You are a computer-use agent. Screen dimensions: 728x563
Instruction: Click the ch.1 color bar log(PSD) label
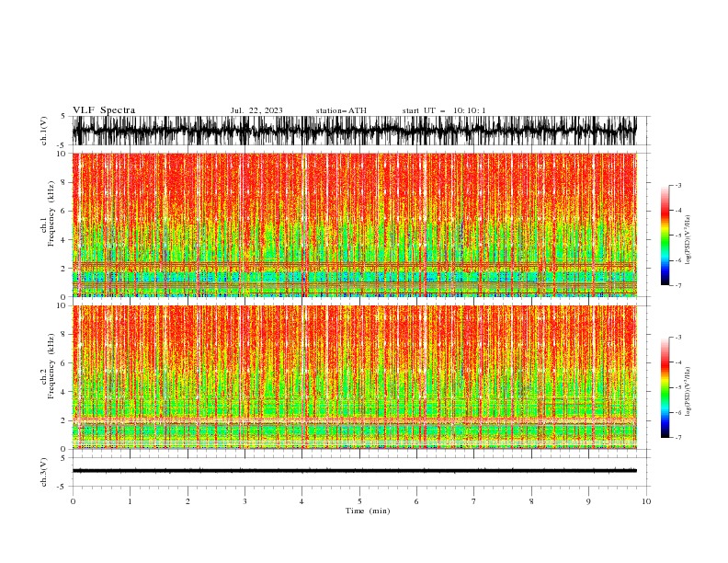pos(688,240)
